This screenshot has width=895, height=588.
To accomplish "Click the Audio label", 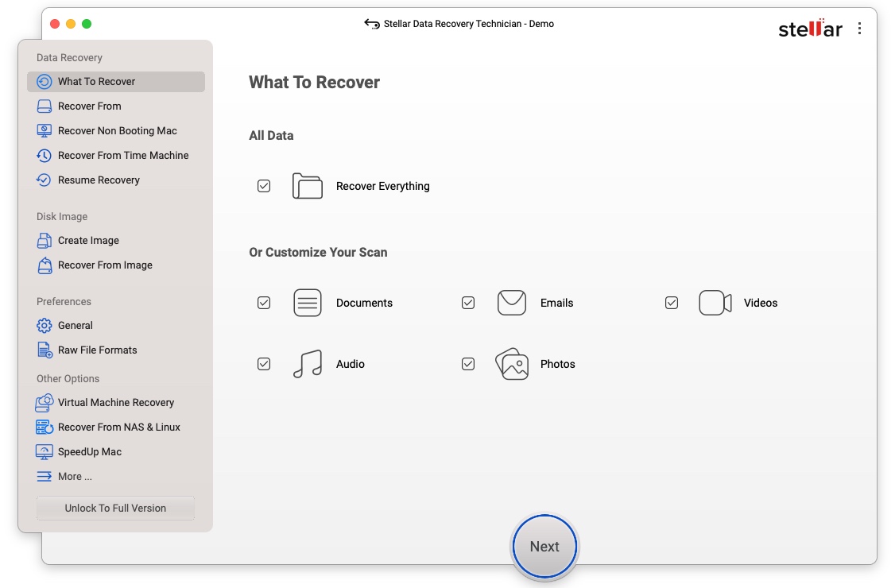I will pos(351,364).
